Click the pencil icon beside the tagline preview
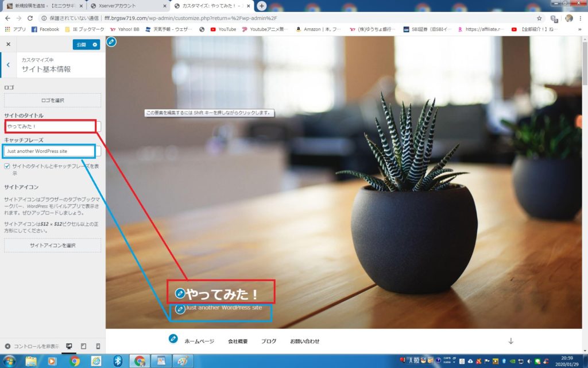588x368 pixels. [x=180, y=309]
